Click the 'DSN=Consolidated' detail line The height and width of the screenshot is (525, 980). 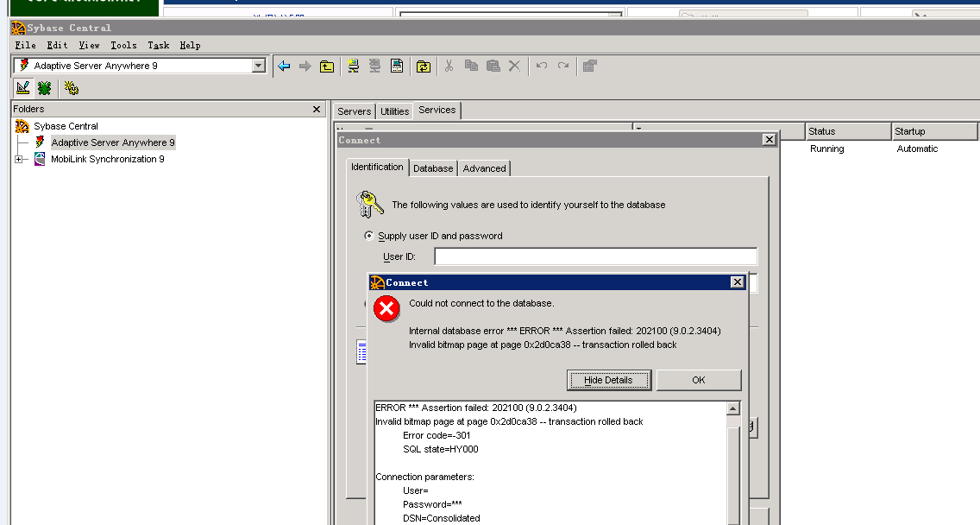[441, 518]
